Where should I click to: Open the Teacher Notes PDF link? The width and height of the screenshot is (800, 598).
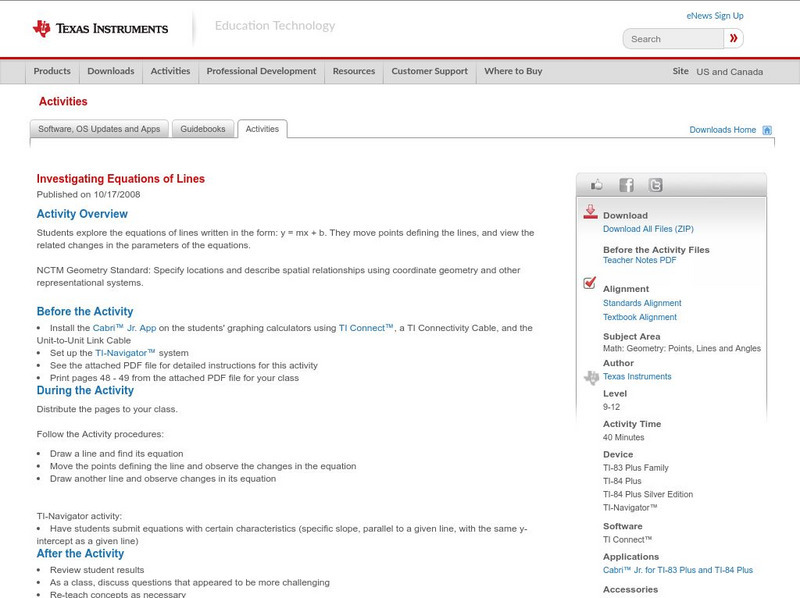coord(639,261)
